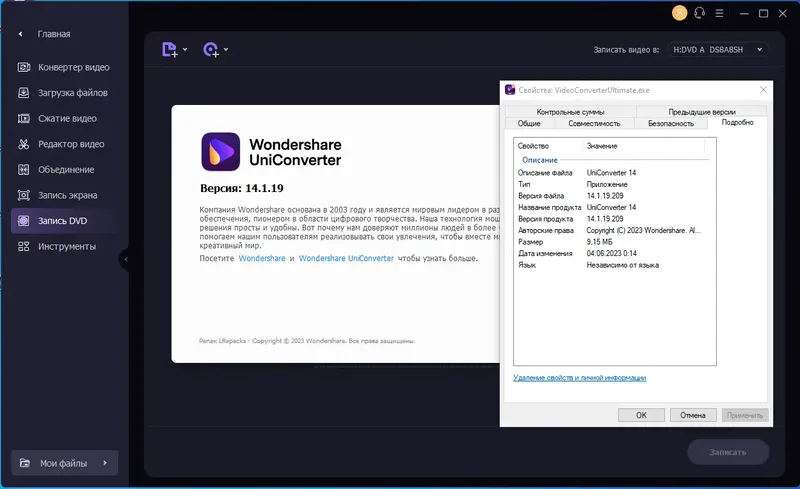The height and width of the screenshot is (489, 800).
Task: Close the Properties dialog
Action: tap(763, 90)
